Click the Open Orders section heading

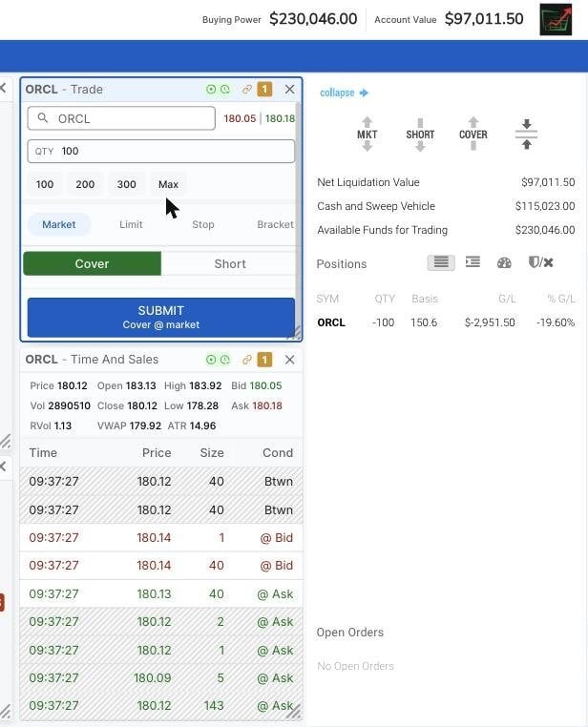[x=349, y=633]
